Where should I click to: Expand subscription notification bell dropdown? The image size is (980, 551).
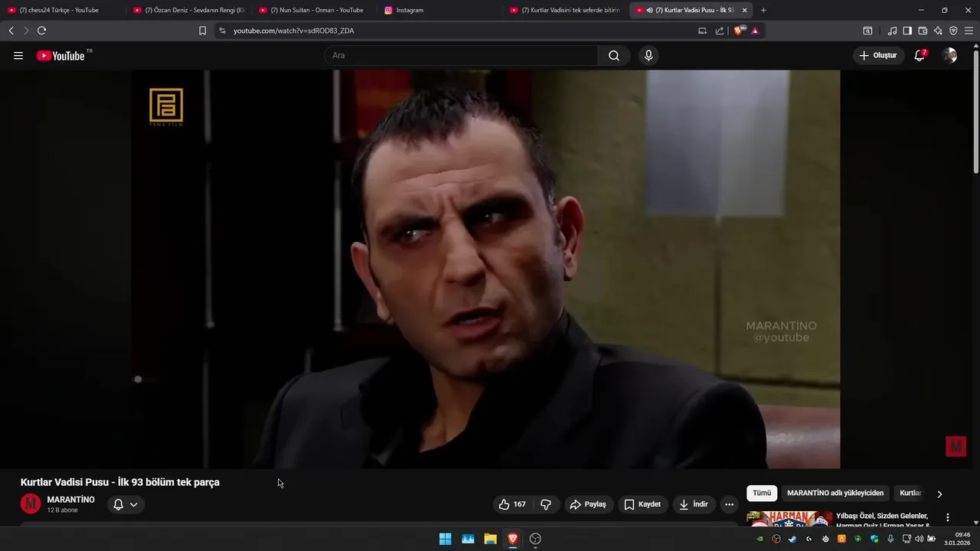click(x=126, y=504)
